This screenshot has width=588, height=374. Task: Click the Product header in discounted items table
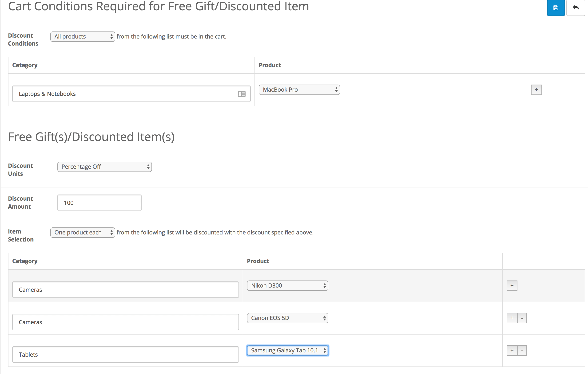tap(258, 261)
